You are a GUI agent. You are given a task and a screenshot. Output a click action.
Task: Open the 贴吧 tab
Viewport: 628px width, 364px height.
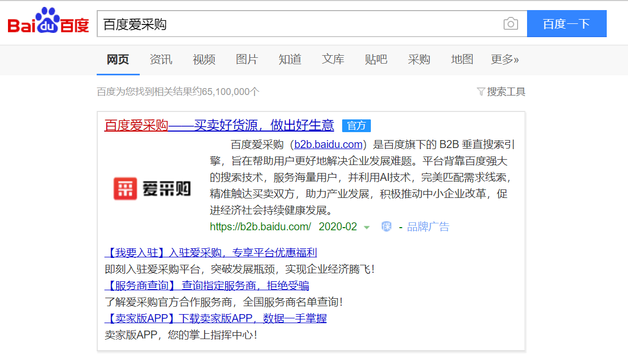click(x=376, y=59)
